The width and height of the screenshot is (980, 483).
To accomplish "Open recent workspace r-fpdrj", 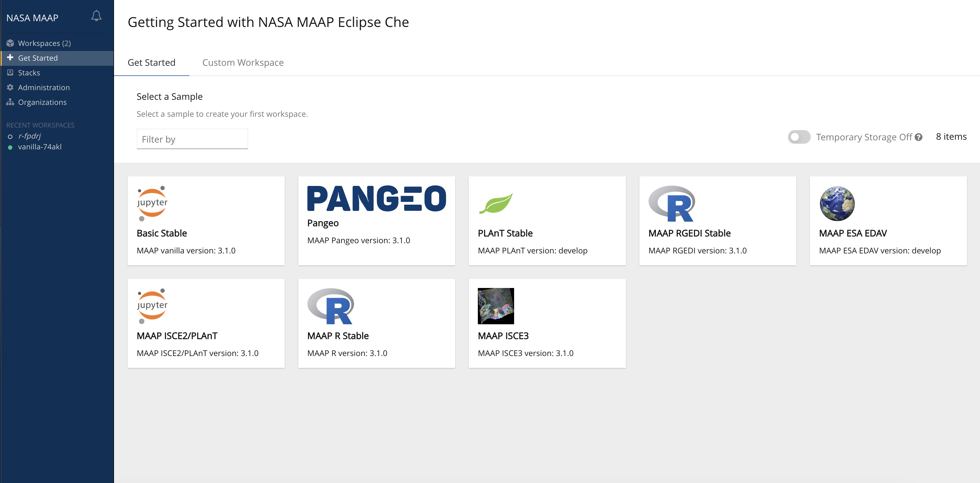I will 29,136.
